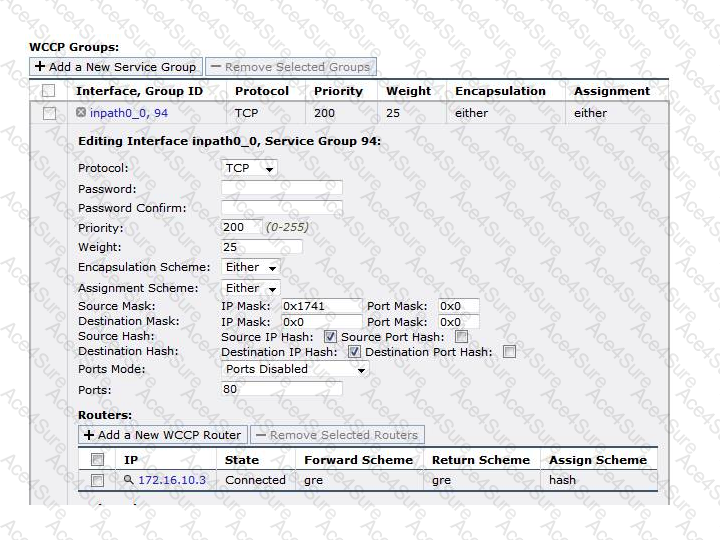Click Add a New WCCP Router button
This screenshot has width=720, height=540.
tap(163, 435)
